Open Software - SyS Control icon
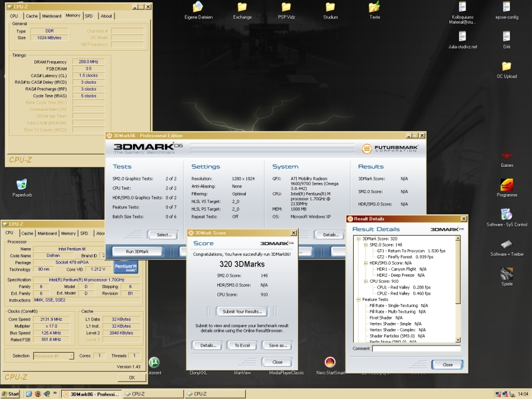The image size is (532, 399). point(506,217)
